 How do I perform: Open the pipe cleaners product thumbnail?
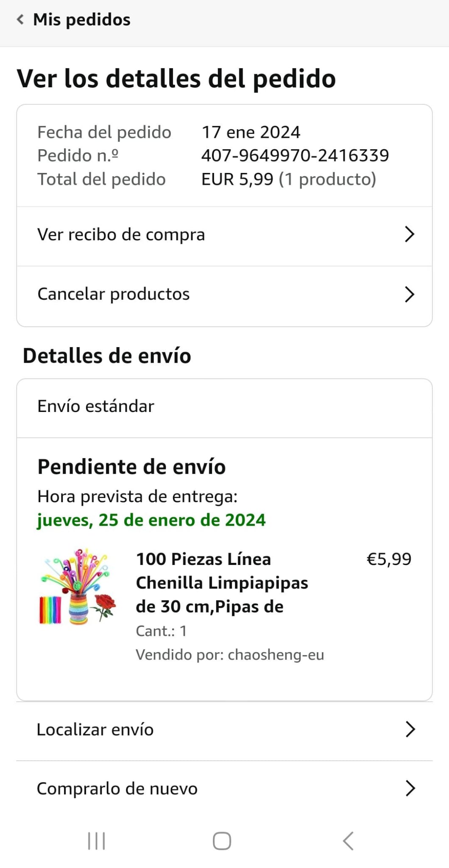[78, 587]
